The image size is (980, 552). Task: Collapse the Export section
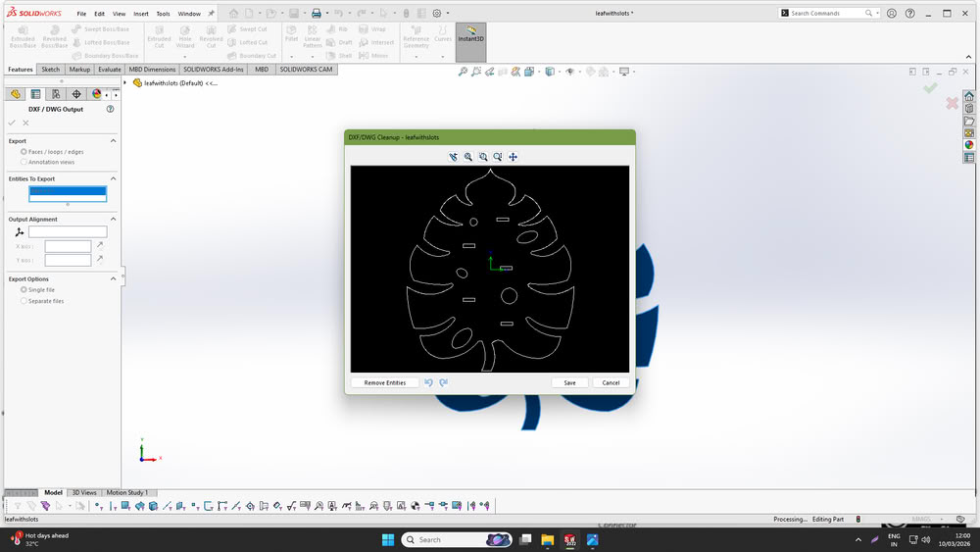coord(113,141)
